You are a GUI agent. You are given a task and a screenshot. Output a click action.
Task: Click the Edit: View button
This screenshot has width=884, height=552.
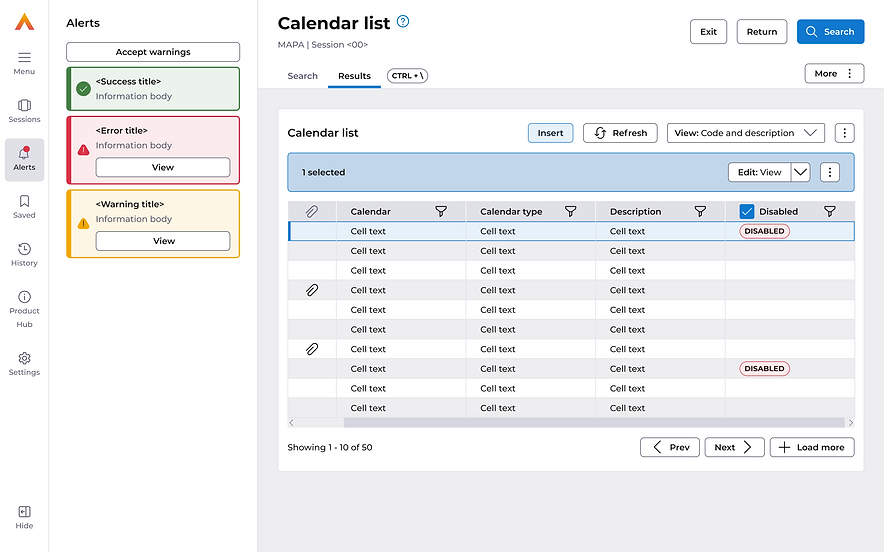(x=759, y=173)
